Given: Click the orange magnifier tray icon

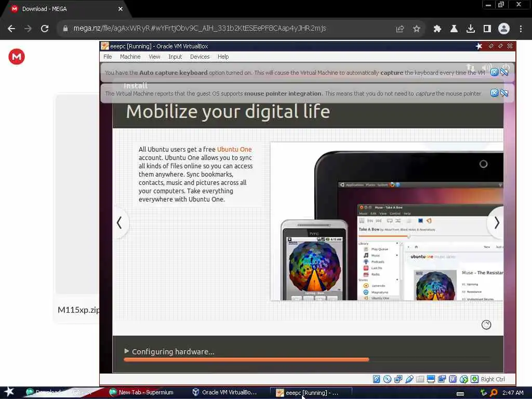Looking at the screenshot, I should 494,393.
